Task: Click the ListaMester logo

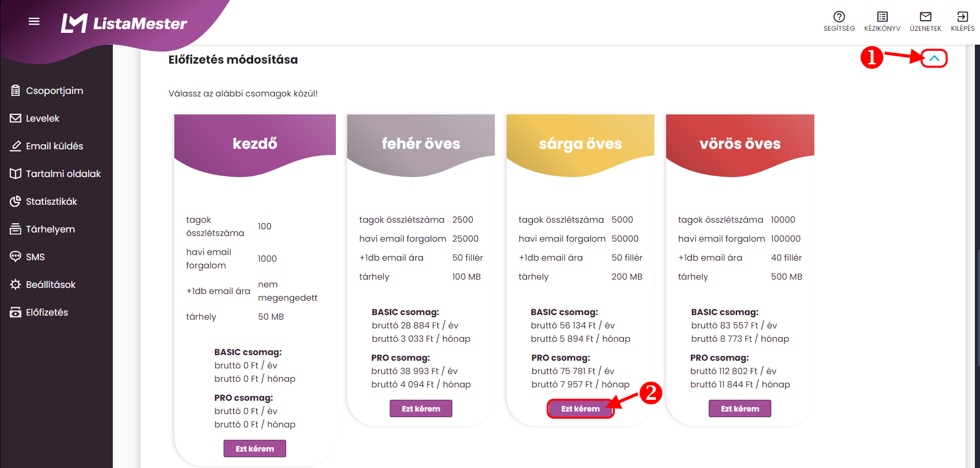Action: (124, 23)
